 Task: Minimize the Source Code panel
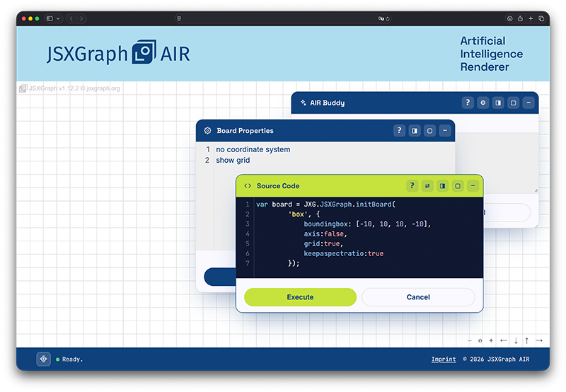pyautogui.click(x=473, y=186)
